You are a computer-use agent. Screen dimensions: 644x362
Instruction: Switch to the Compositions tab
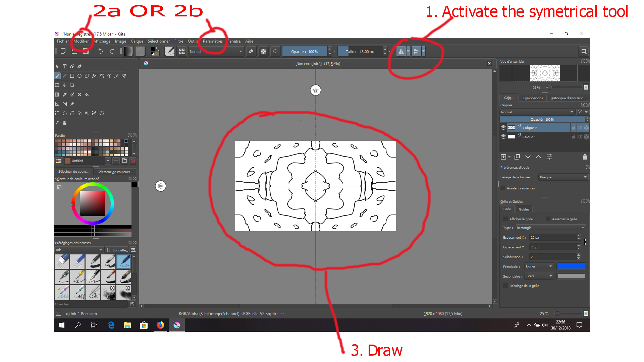click(x=532, y=98)
